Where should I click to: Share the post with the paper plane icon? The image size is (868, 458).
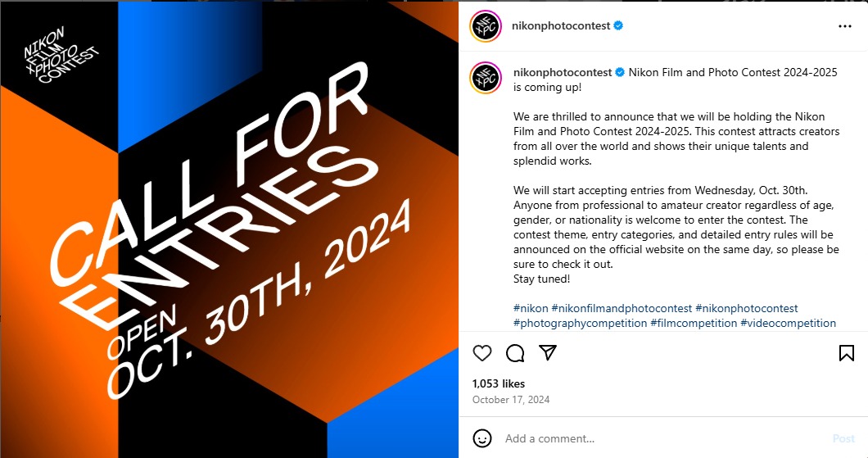tap(548, 353)
